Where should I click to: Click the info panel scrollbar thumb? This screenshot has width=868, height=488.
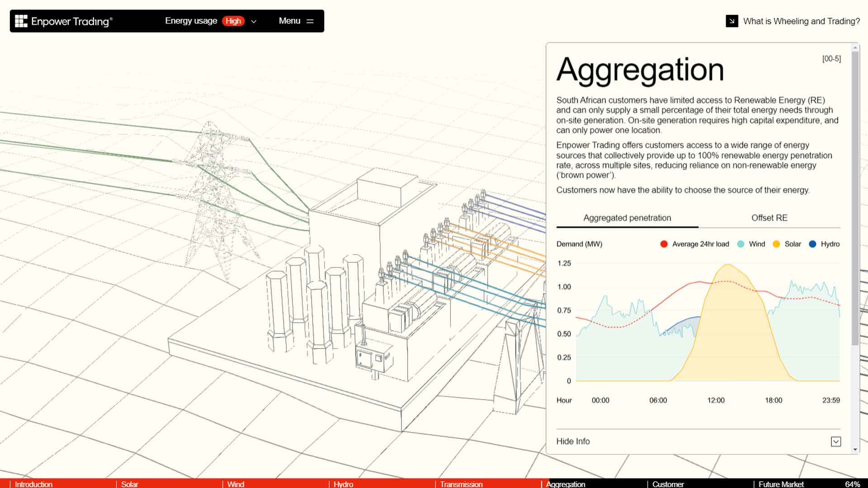855,198
